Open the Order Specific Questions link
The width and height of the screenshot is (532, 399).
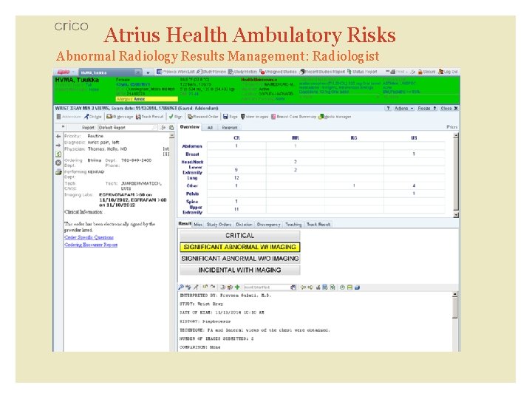(89, 237)
